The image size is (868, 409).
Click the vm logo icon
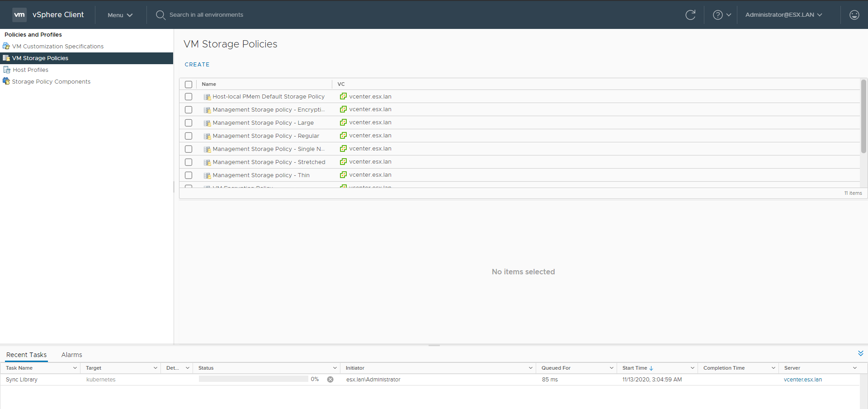(x=19, y=14)
